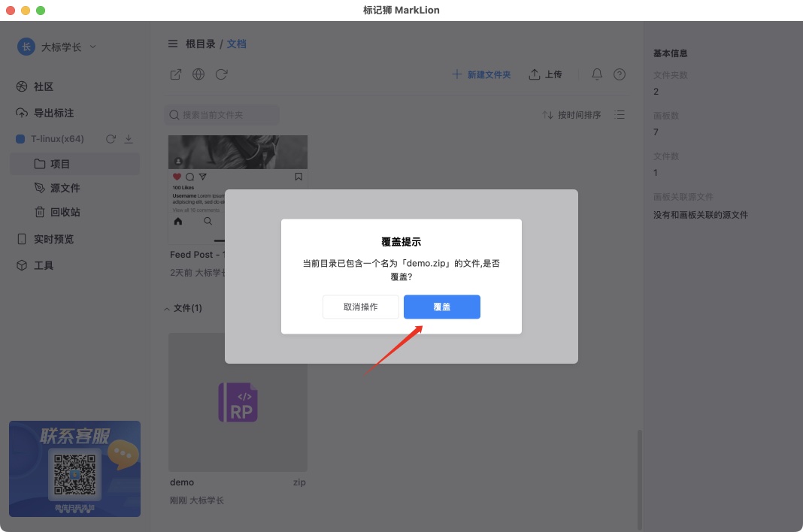Viewport: 803px width, 532px height.
Task: Click the help question mark icon
Action: click(x=619, y=74)
